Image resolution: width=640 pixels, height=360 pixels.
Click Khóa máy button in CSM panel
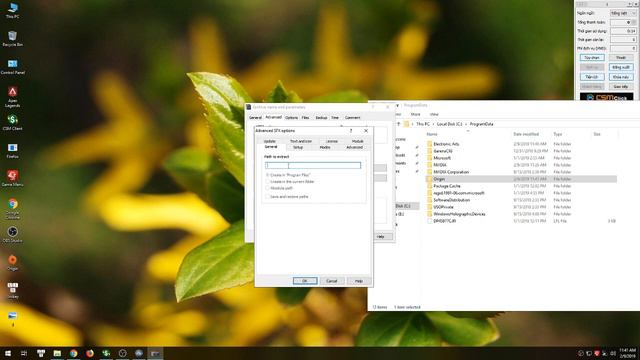click(621, 77)
